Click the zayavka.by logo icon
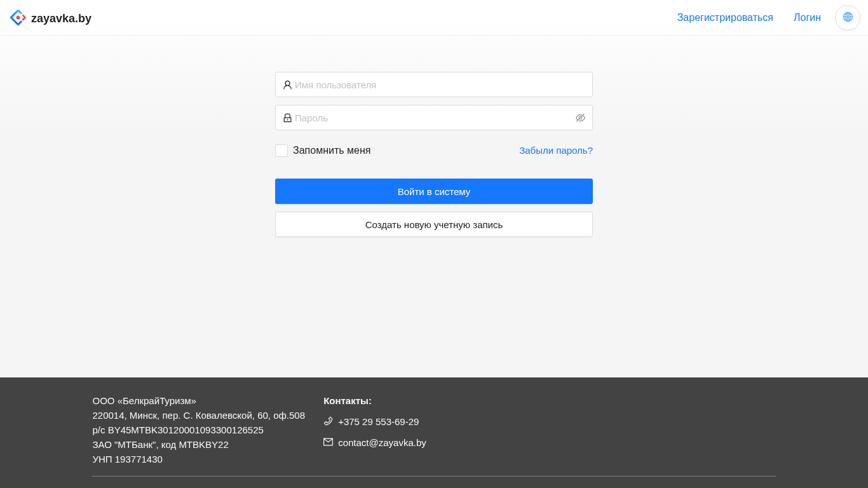 (x=18, y=18)
